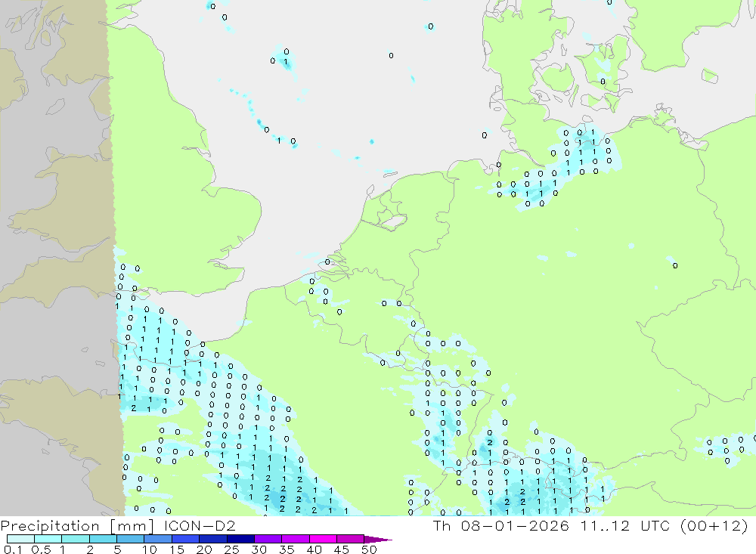Click the '(00+12)' forecast run label
Screen dimensions: 756x554
point(714,525)
